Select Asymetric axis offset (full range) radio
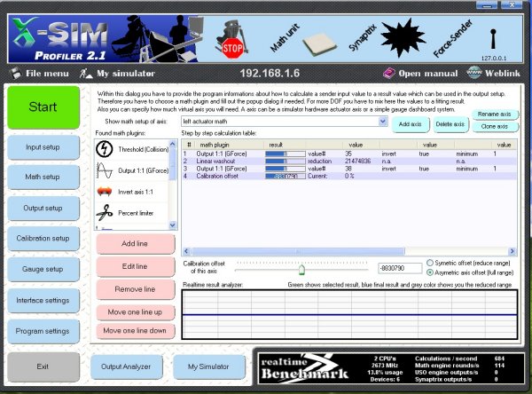 click(x=429, y=272)
